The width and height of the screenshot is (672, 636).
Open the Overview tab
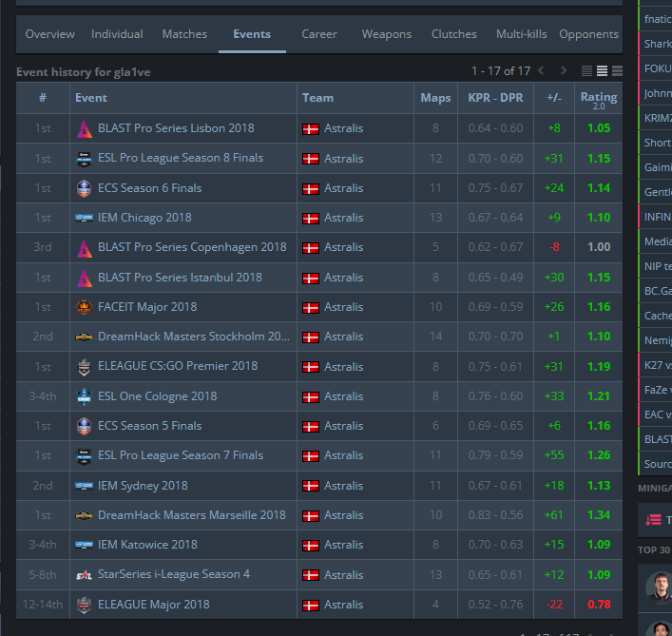point(49,34)
